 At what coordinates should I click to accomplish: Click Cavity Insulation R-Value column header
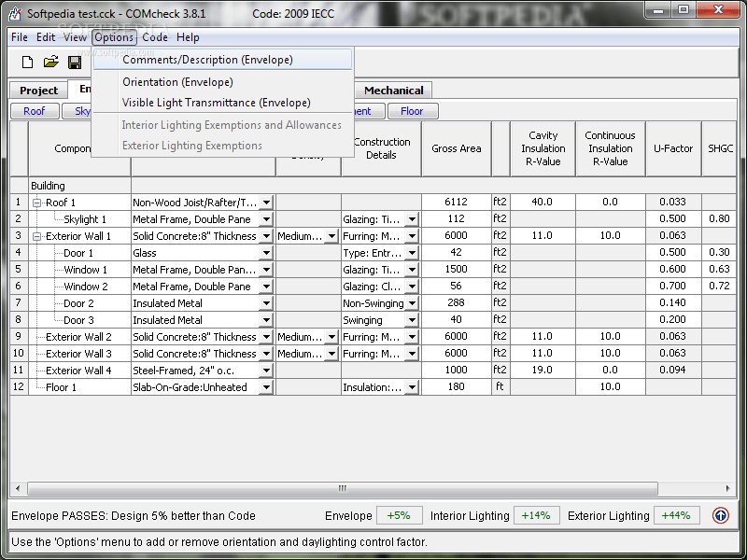543,148
